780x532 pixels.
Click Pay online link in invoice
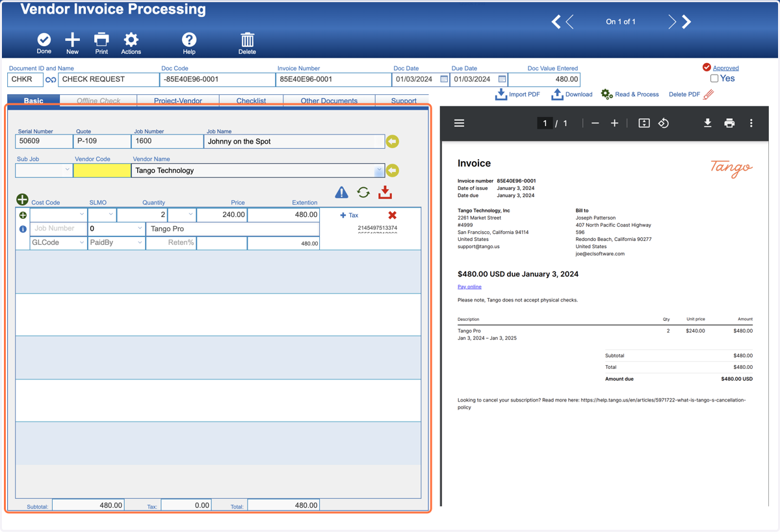[469, 286]
